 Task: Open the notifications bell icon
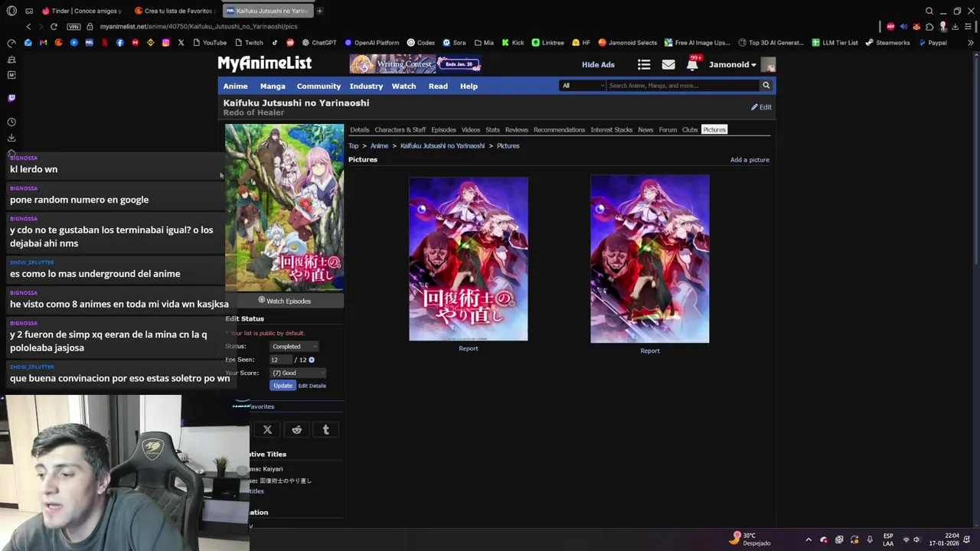(x=692, y=65)
